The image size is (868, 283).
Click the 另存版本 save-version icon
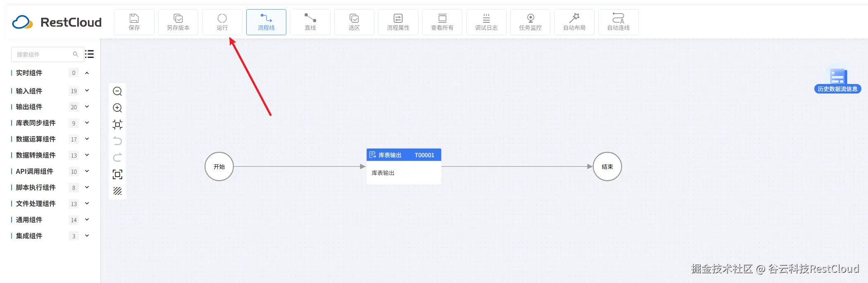click(x=178, y=22)
